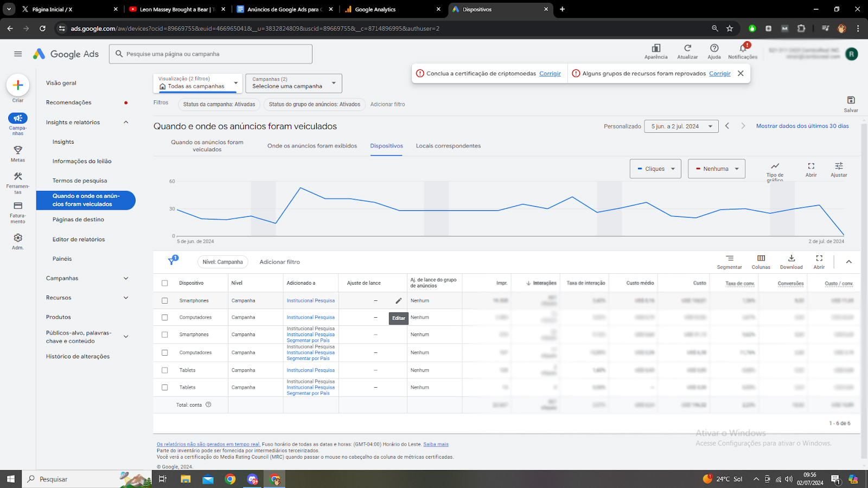Click the Atualizar refresh icon

coord(687,48)
